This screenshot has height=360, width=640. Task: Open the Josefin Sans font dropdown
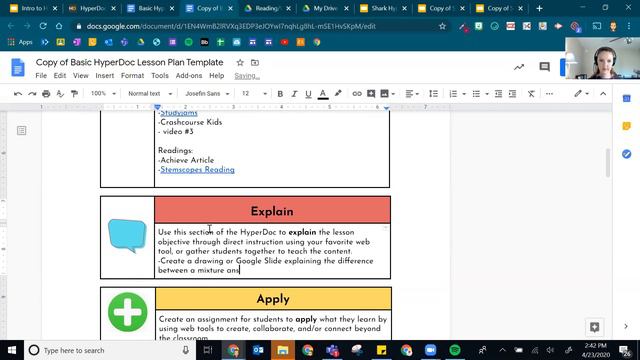(x=207, y=93)
